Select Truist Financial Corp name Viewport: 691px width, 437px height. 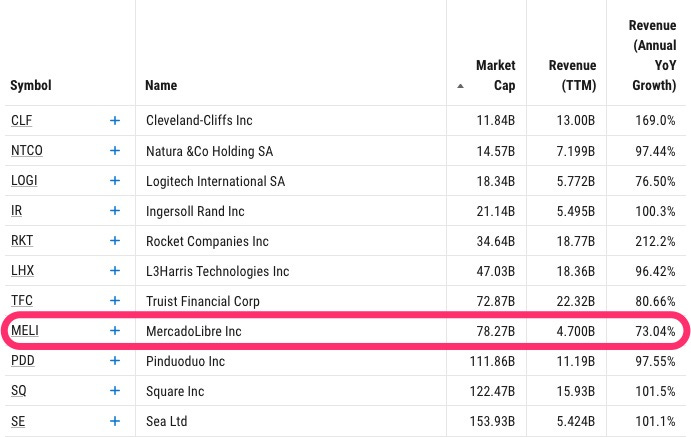[x=203, y=301]
